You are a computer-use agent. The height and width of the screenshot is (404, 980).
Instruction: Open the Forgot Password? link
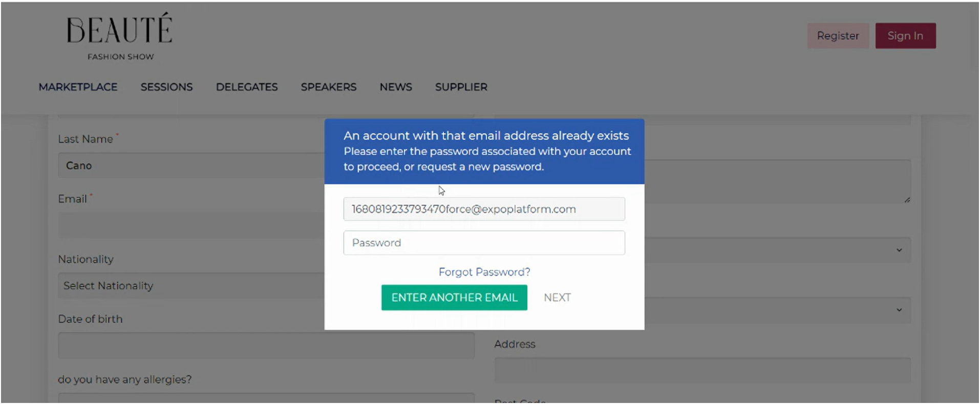tap(484, 272)
